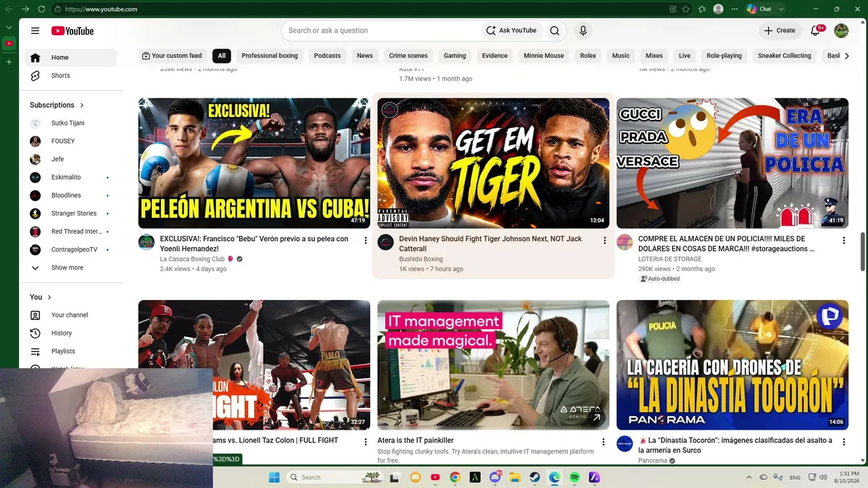Screen dimensions: 868x488
Task: Open a new tab with plus icon
Action: coord(9,62)
